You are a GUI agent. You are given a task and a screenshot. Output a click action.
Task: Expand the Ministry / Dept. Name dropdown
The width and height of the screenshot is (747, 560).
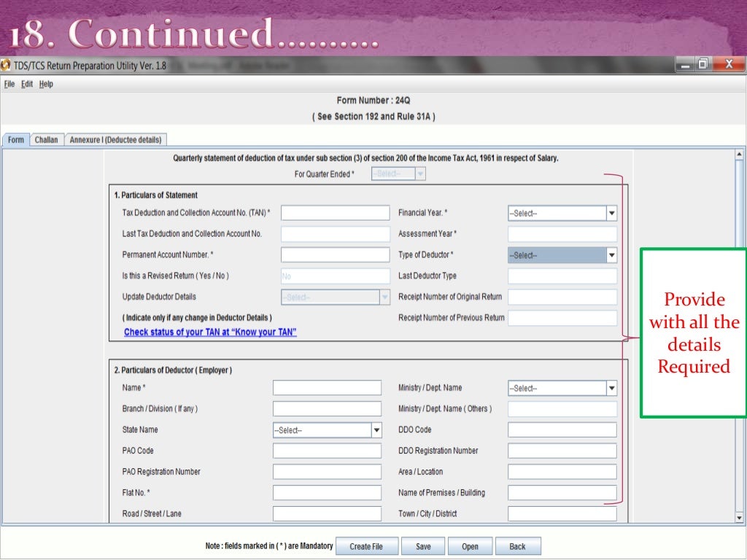(562, 388)
